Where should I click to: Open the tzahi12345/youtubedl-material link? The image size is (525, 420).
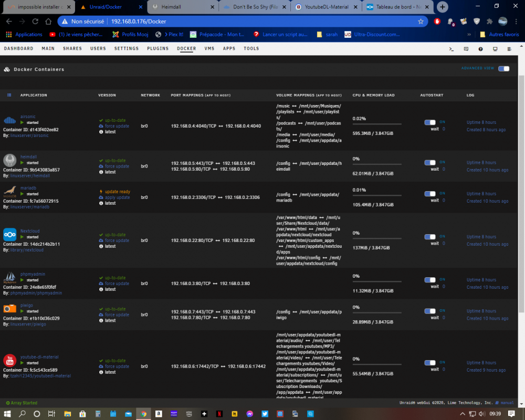pos(40,376)
